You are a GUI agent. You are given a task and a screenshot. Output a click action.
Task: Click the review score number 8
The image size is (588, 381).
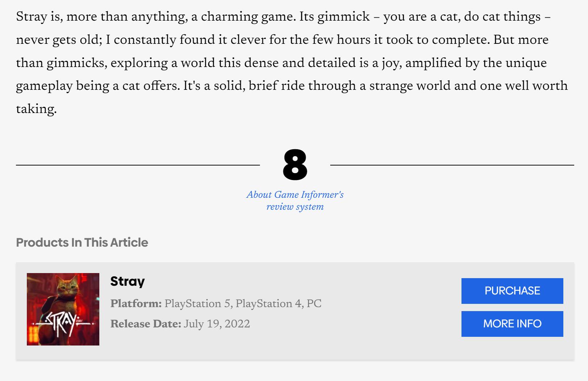(x=295, y=165)
